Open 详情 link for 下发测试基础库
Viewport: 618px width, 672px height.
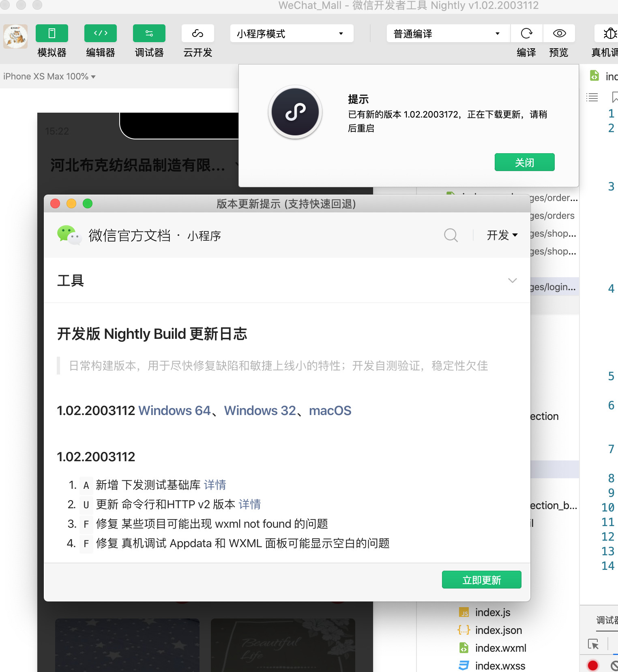[x=215, y=485]
